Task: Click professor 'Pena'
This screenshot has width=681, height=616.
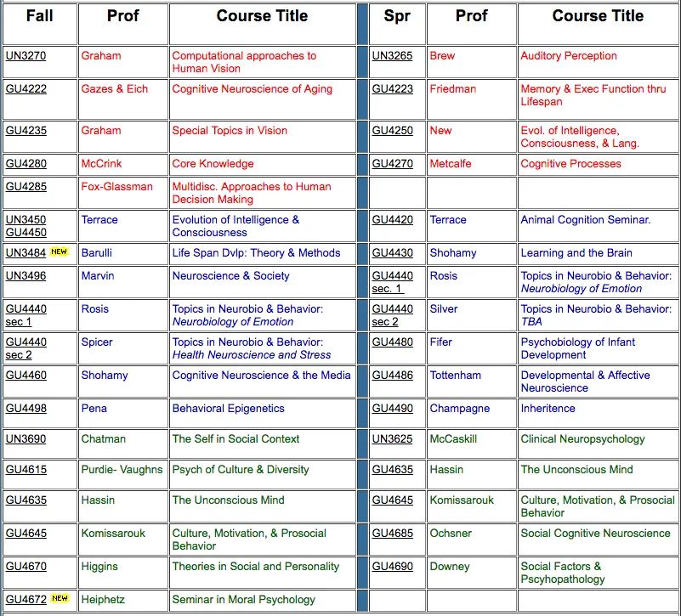Action: pyautogui.click(x=94, y=409)
